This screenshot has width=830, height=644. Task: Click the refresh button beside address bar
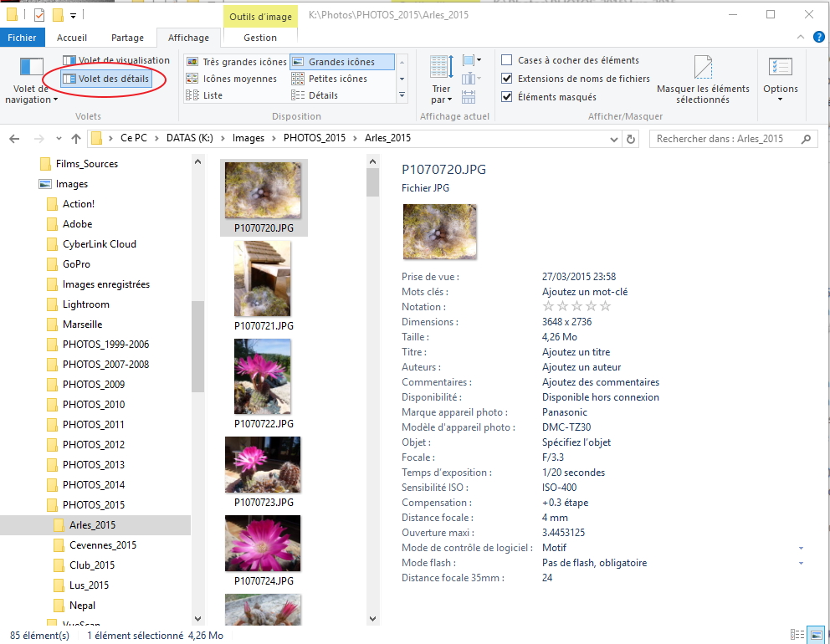pyautogui.click(x=631, y=139)
